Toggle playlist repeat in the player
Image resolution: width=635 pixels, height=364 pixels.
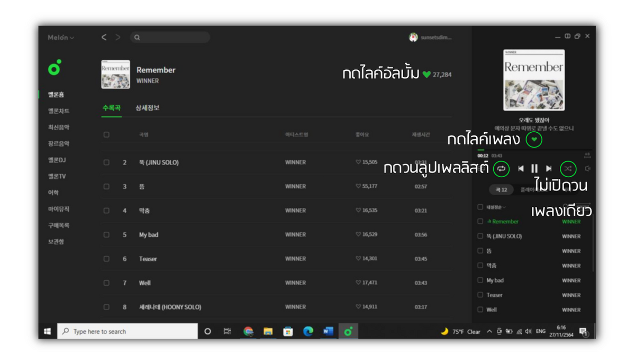point(501,169)
